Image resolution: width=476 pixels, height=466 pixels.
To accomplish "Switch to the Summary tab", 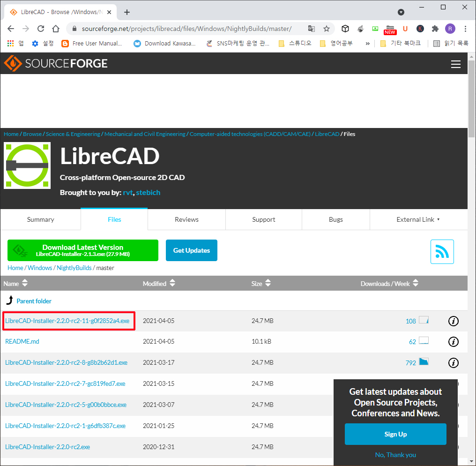I will [40, 219].
